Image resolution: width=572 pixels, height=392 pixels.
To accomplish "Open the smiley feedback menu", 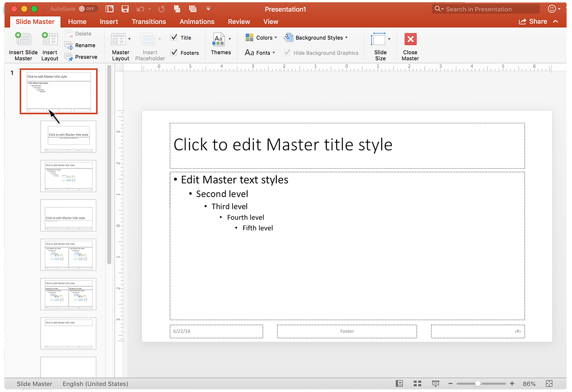I will click(x=554, y=9).
